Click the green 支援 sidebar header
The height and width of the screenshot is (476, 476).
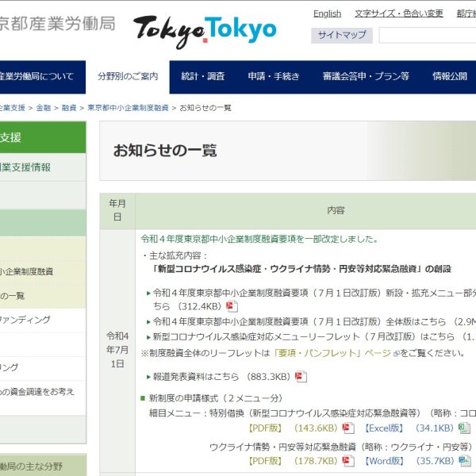pos(43,137)
